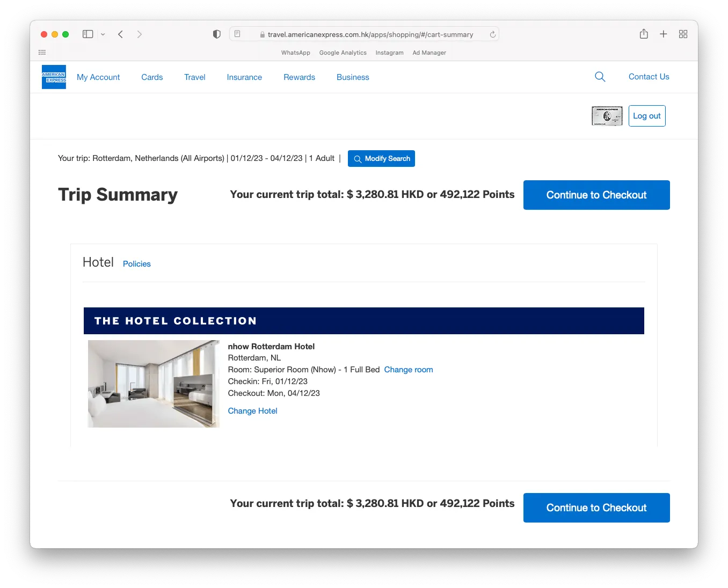Click the Change Hotel link
This screenshot has height=588, width=728.
click(x=253, y=411)
